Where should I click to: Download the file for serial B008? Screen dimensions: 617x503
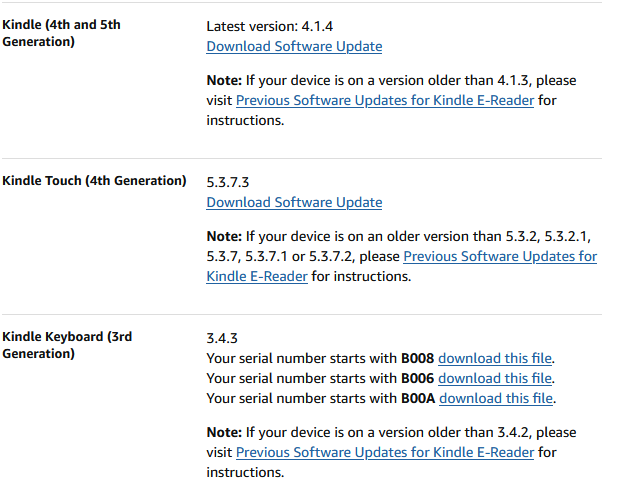tap(495, 358)
